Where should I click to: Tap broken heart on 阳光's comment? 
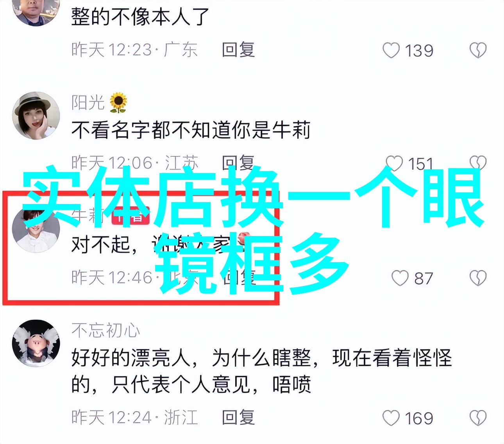[477, 163]
